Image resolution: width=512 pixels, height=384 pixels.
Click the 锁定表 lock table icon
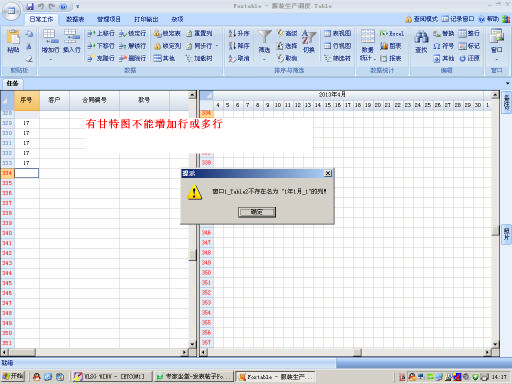click(x=157, y=33)
